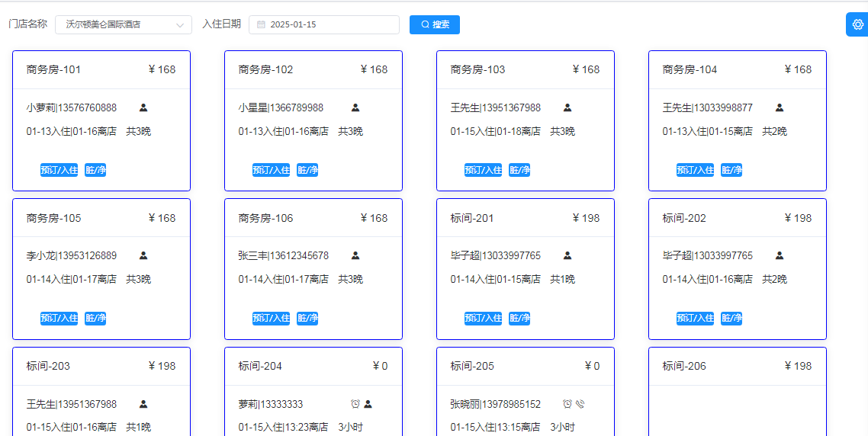Click the guest icon in room 商务房-103

[567, 108]
